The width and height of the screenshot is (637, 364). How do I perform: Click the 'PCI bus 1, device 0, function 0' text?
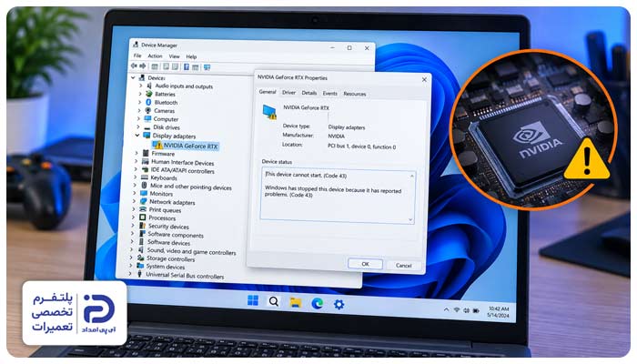click(x=361, y=147)
